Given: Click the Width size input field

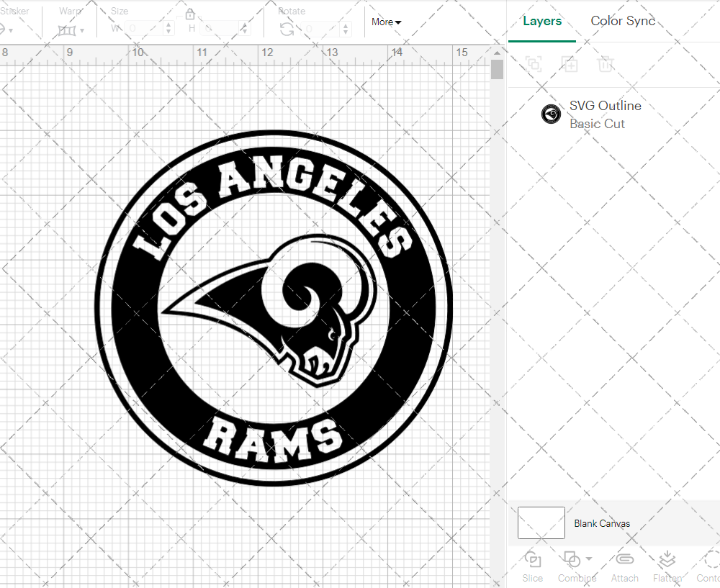Looking at the screenshot, I should tap(148, 29).
